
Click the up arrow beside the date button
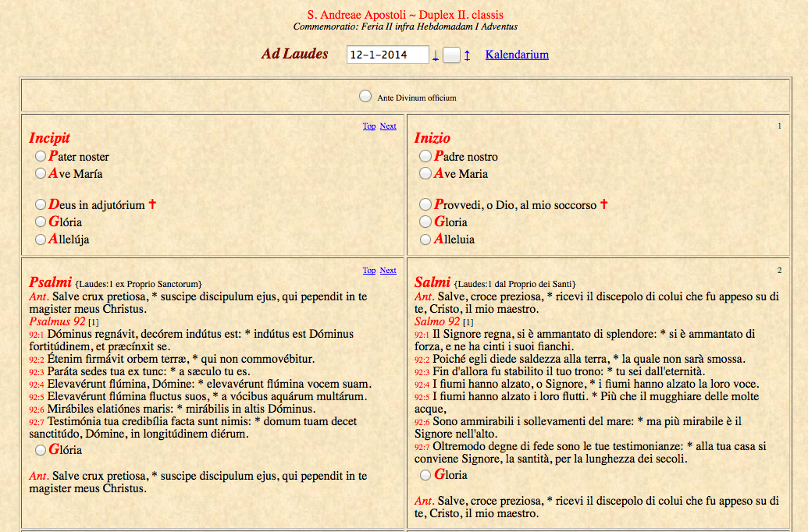click(x=467, y=55)
